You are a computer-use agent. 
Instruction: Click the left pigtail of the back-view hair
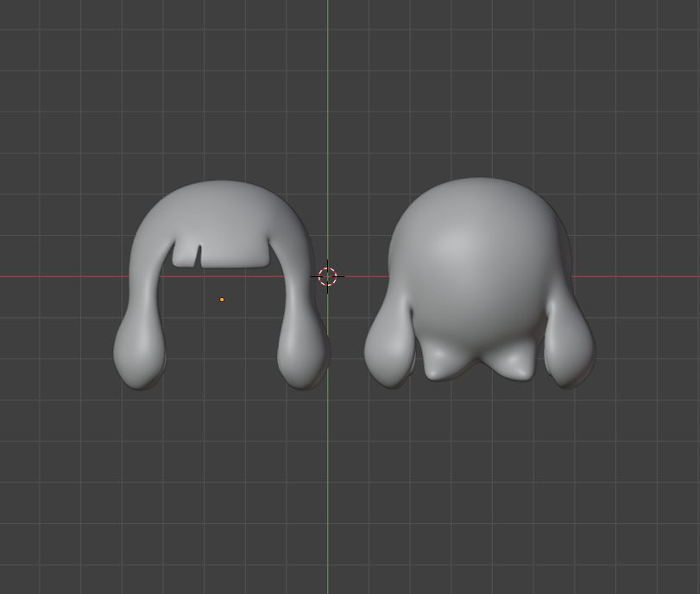(388, 350)
